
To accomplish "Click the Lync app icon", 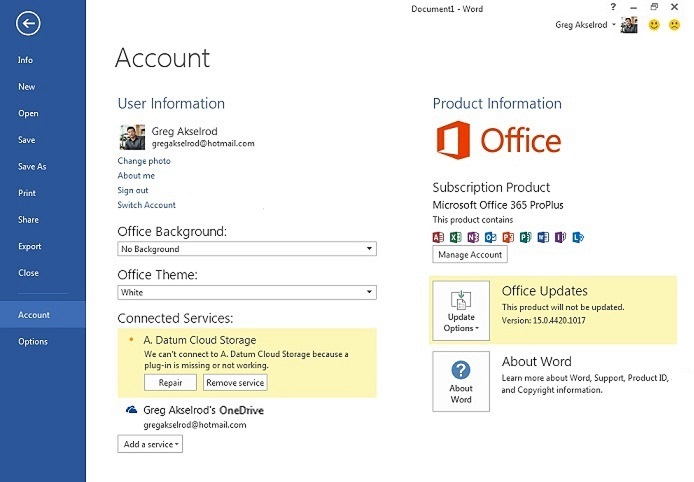I will point(578,237).
